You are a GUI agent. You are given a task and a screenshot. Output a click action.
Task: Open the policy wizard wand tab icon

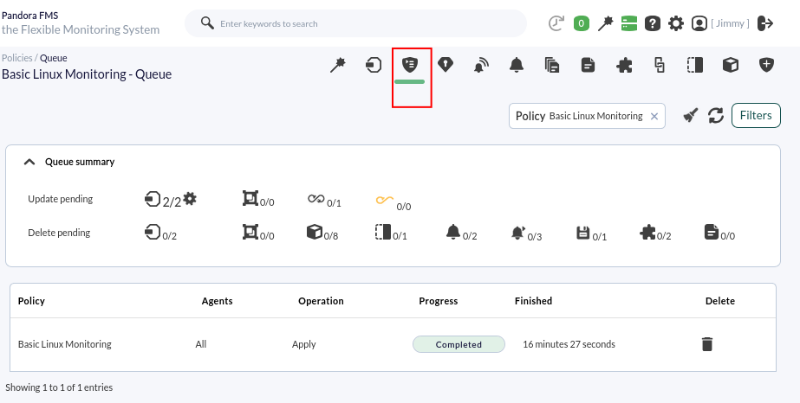[x=338, y=65]
